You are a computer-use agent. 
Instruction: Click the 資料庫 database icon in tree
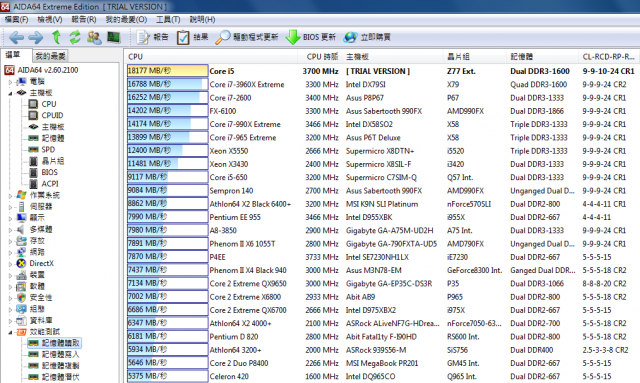click(21, 321)
